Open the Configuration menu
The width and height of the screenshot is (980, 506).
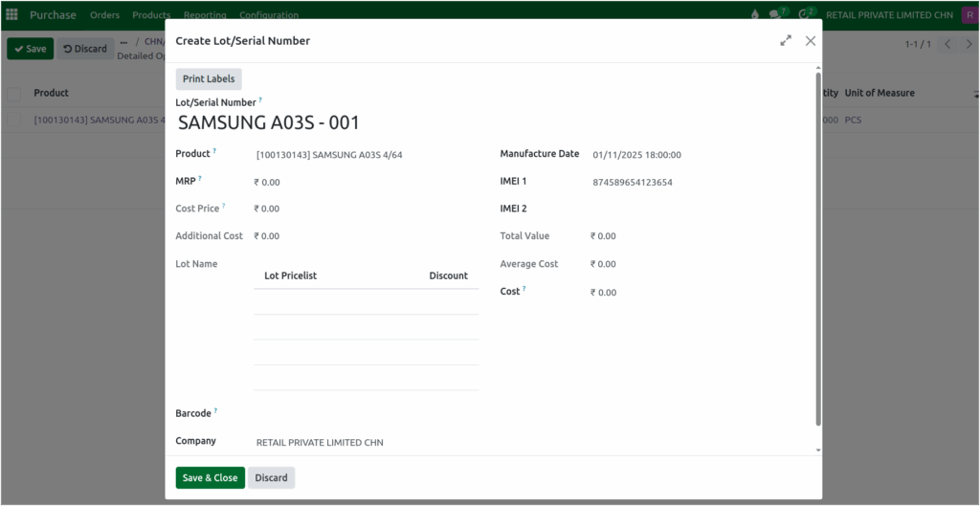[269, 15]
